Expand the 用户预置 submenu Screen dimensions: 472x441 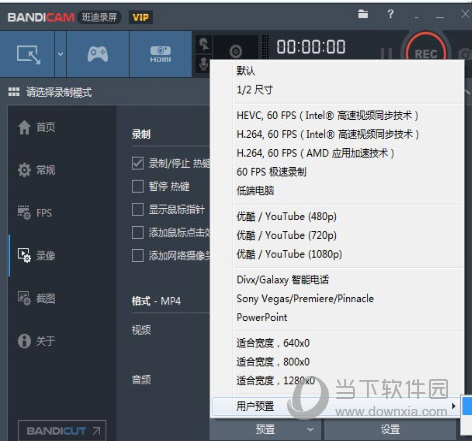pos(337,406)
